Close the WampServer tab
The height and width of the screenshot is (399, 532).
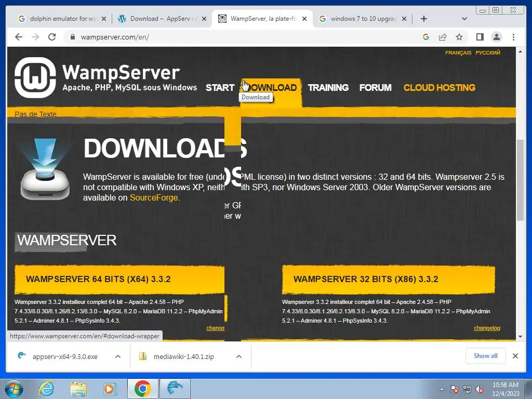pyautogui.click(x=304, y=19)
